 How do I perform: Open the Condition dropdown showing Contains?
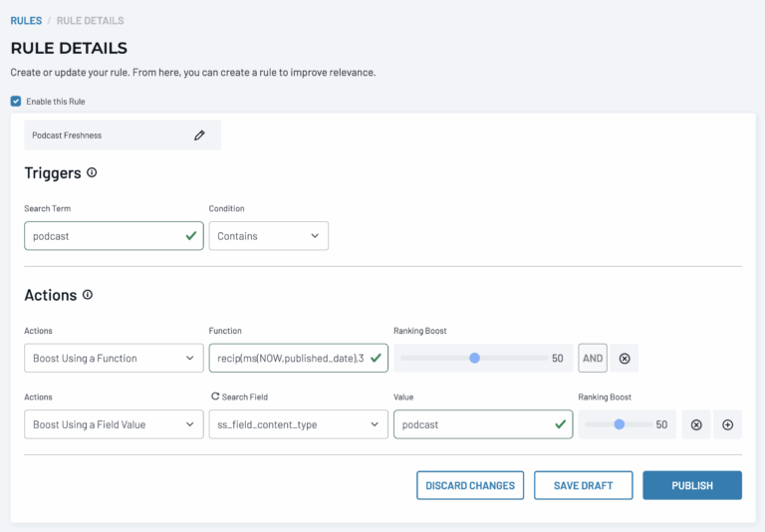(269, 236)
